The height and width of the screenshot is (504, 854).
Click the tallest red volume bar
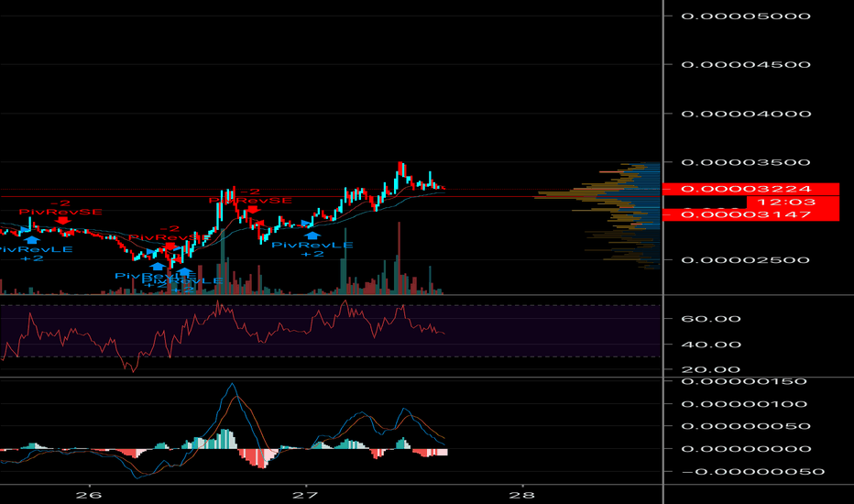(399, 257)
